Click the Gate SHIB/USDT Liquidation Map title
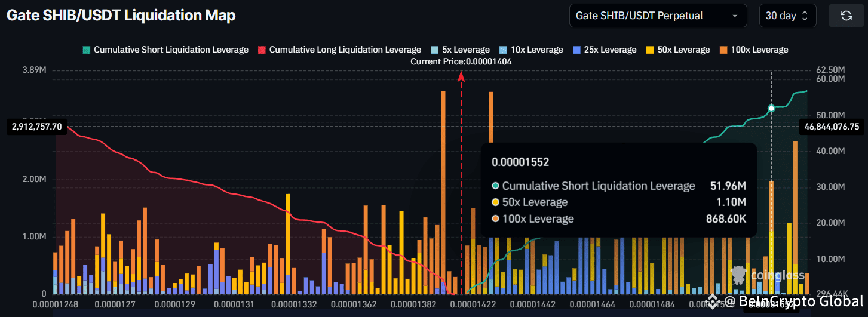This screenshot has height=317, width=868. point(121,16)
